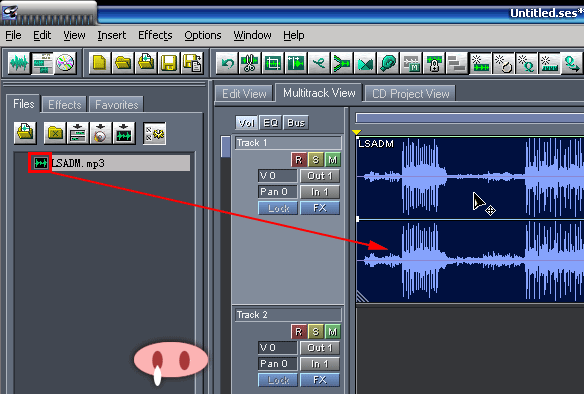Screen dimensions: 584x394
Task: Click the Track 1 name field
Action: (288, 143)
